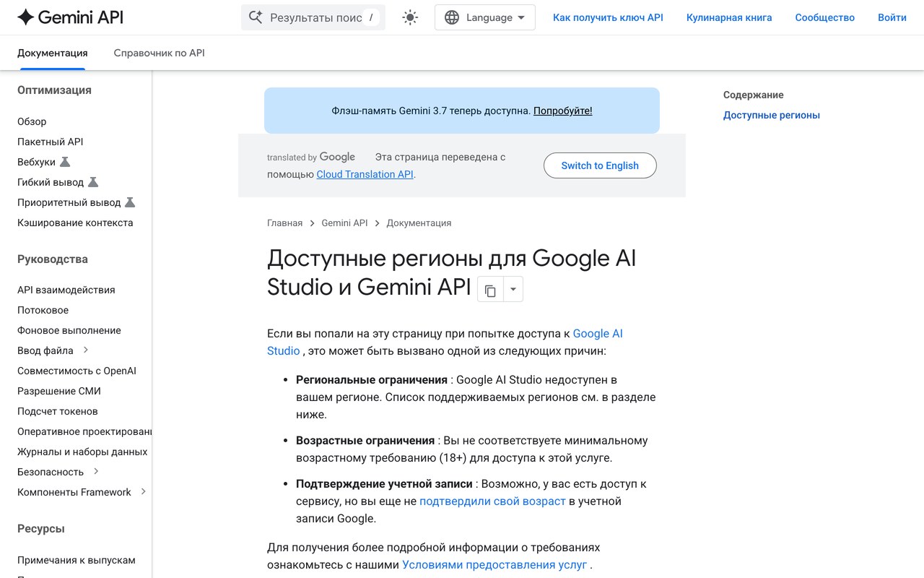Open Условиями предоставления услуг link
The width and height of the screenshot is (924, 578).
tap(494, 564)
